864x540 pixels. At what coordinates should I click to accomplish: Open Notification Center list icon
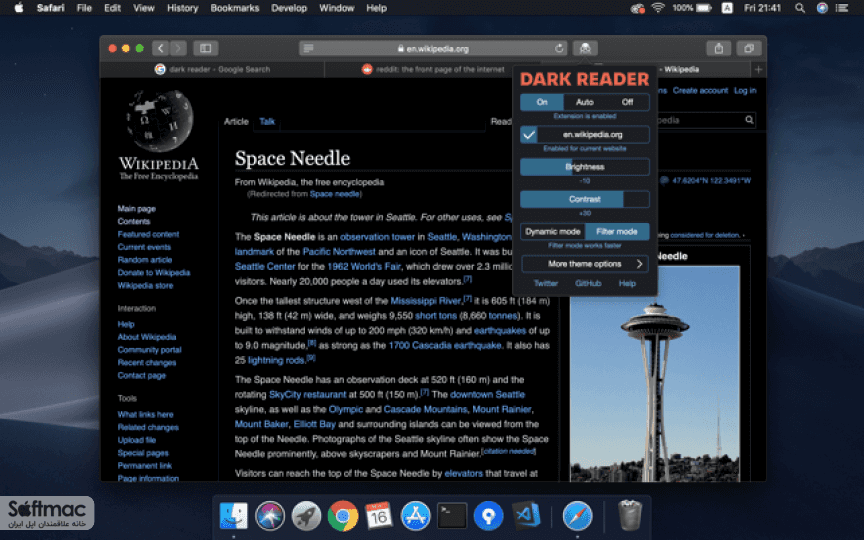coord(842,8)
